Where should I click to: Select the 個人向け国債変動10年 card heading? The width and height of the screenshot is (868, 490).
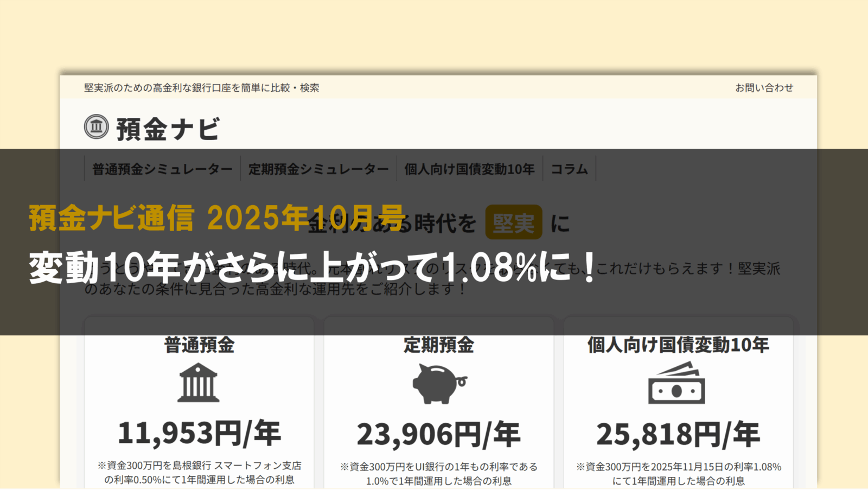coord(678,345)
